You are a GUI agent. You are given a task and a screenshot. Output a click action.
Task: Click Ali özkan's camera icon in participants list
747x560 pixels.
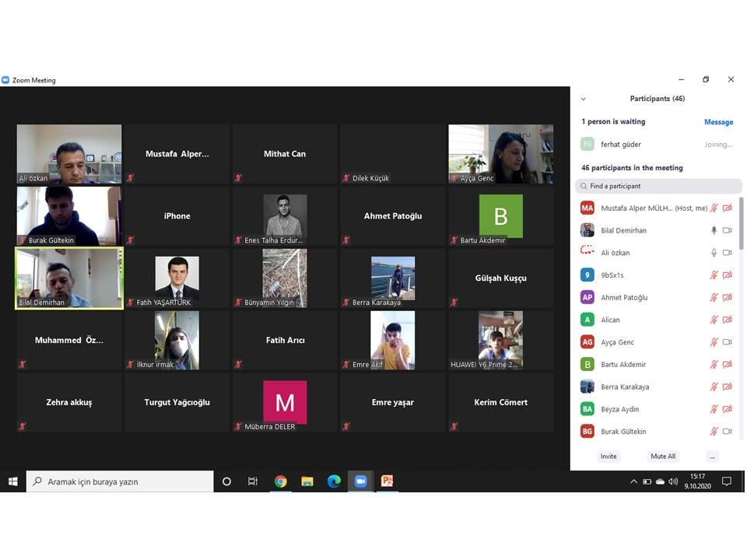pos(728,253)
